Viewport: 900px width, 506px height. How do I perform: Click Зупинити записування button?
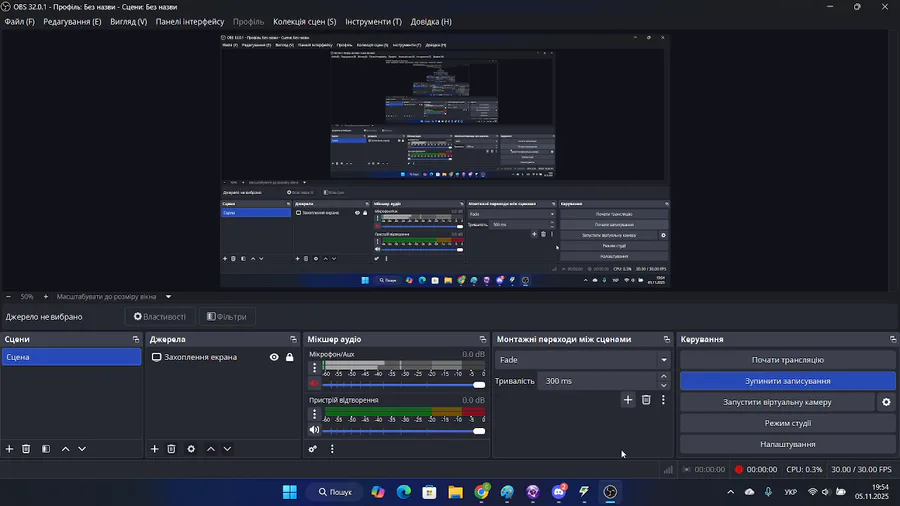click(x=788, y=381)
